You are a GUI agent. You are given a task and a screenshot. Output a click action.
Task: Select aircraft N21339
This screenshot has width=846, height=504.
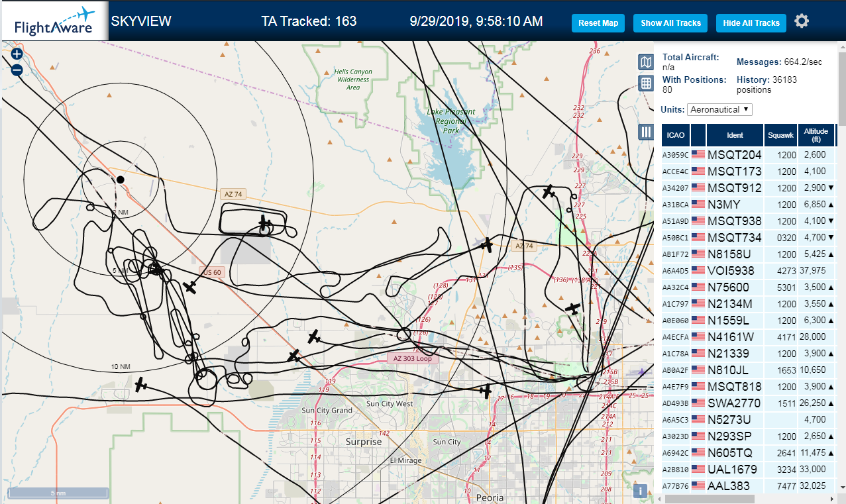[x=749, y=354]
